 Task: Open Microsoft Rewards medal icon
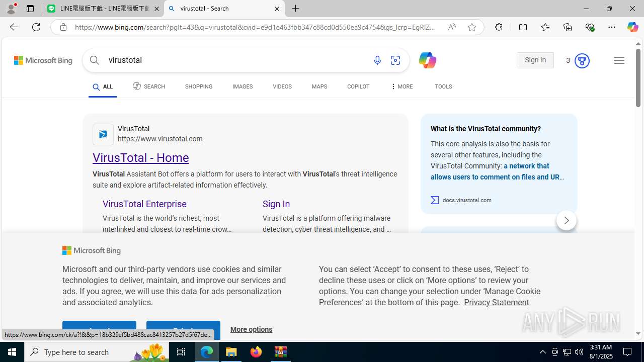pos(582,61)
